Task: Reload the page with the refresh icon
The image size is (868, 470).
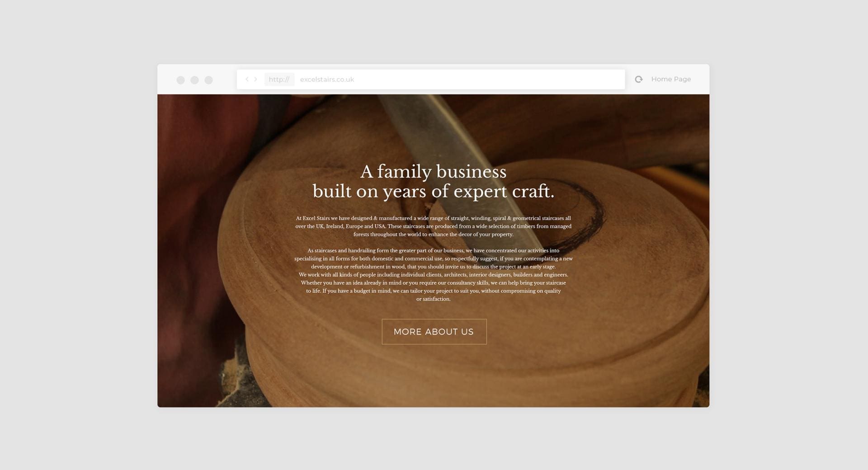Action: [639, 80]
